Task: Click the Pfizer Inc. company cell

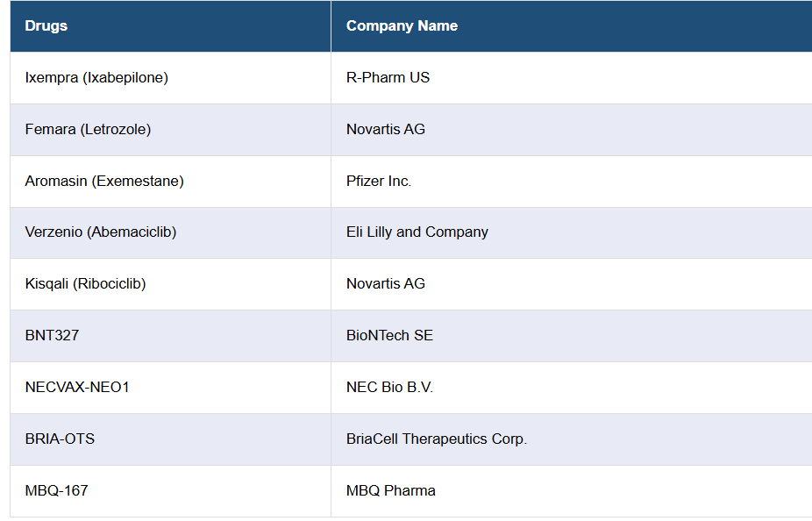Action: (x=379, y=181)
